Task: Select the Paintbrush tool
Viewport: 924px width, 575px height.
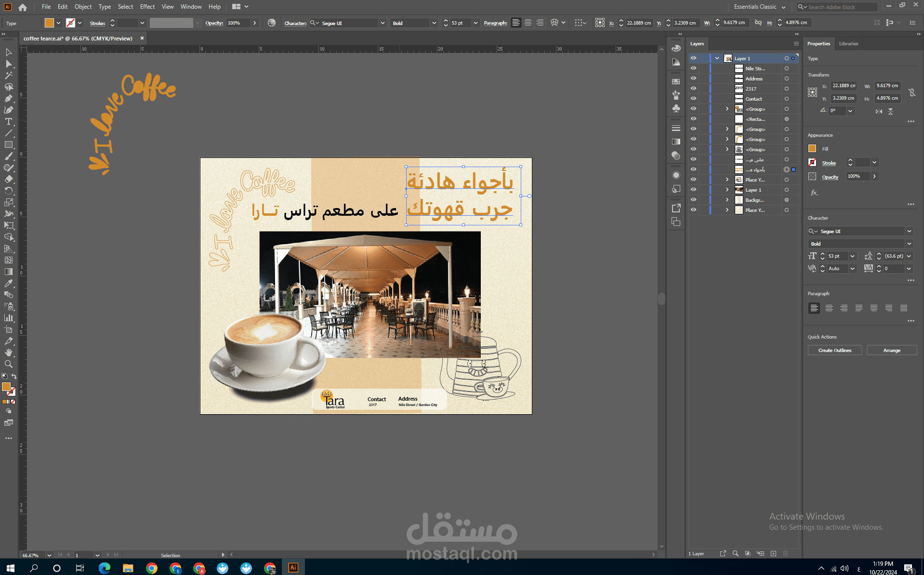Action: 9,157
